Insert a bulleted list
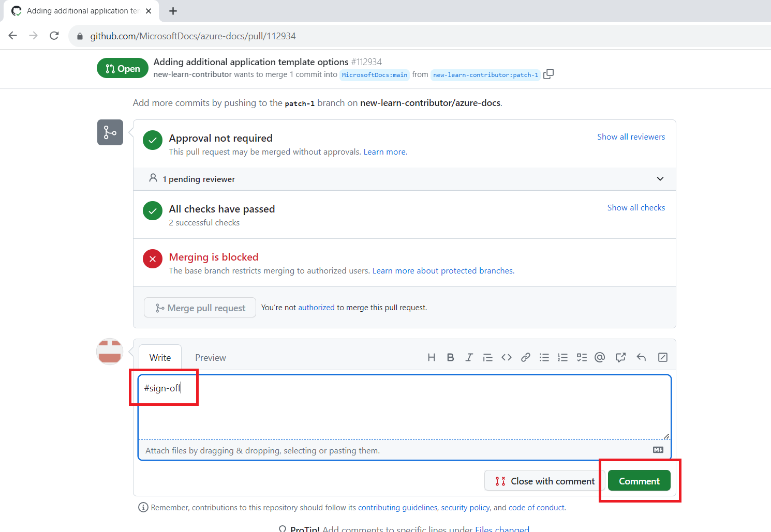Screen dimensions: 771x532 pyautogui.click(x=544, y=357)
